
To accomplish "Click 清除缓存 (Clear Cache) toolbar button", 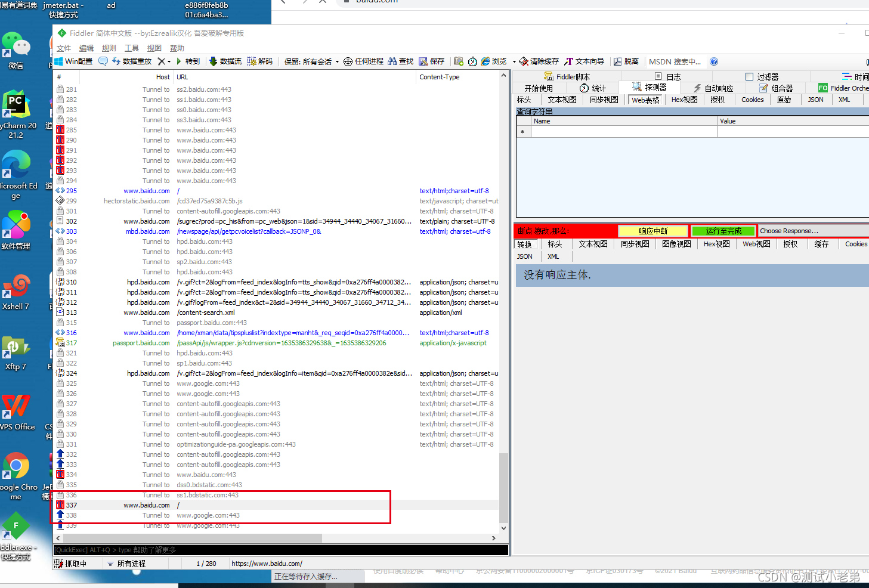I will pos(539,61).
